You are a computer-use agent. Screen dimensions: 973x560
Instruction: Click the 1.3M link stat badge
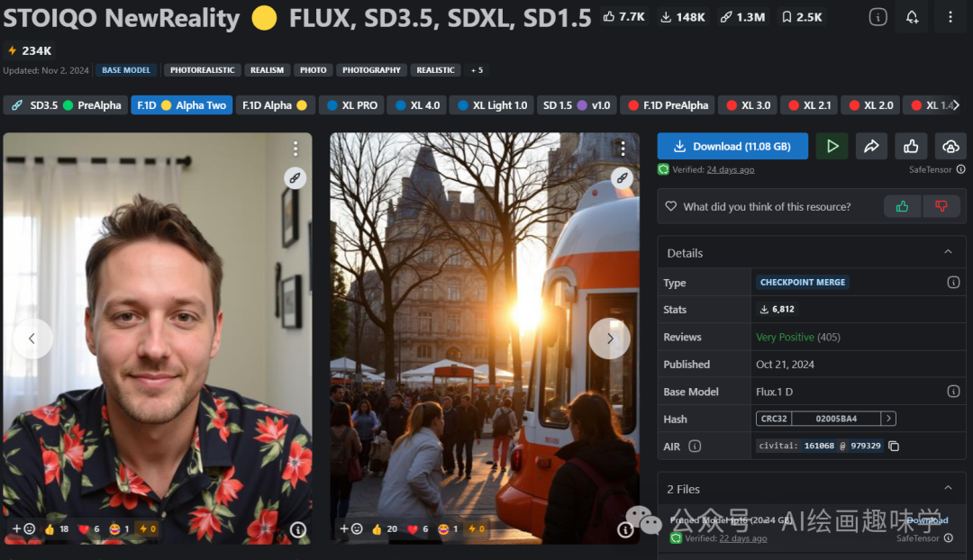pos(742,17)
